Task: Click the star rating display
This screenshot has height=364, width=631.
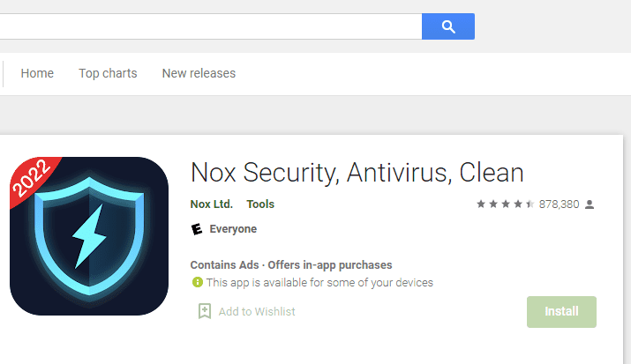Action: 506,204
